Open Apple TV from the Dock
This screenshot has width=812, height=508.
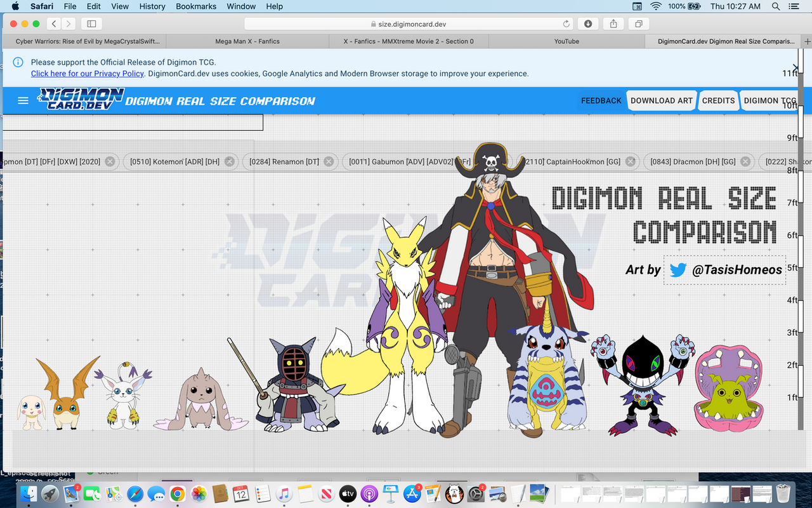(348, 493)
